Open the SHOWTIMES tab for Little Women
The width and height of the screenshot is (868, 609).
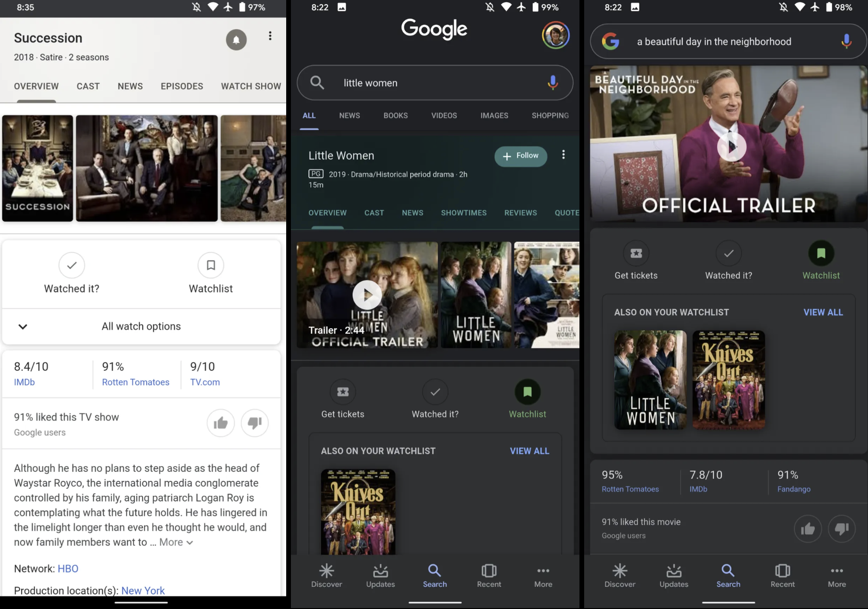pos(464,213)
